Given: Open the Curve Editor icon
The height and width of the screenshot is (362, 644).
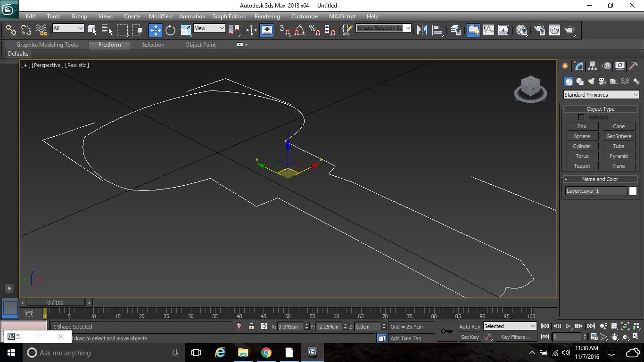Looking at the screenshot, I should pyautogui.click(x=488, y=30).
